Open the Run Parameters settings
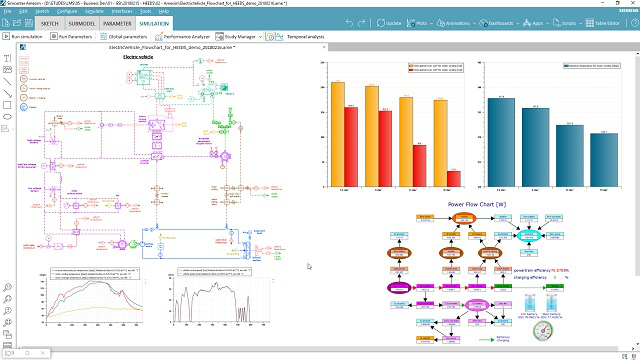This screenshot has height=360, width=640. click(x=71, y=36)
